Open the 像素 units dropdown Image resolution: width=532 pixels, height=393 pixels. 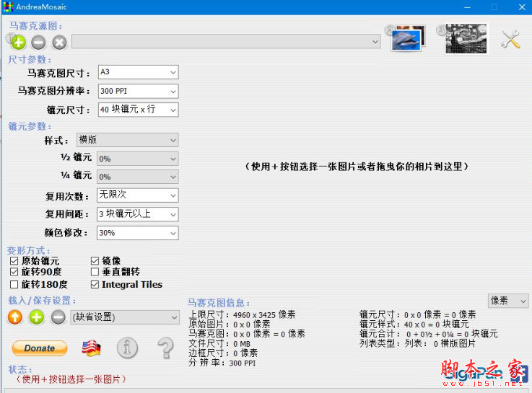point(508,301)
